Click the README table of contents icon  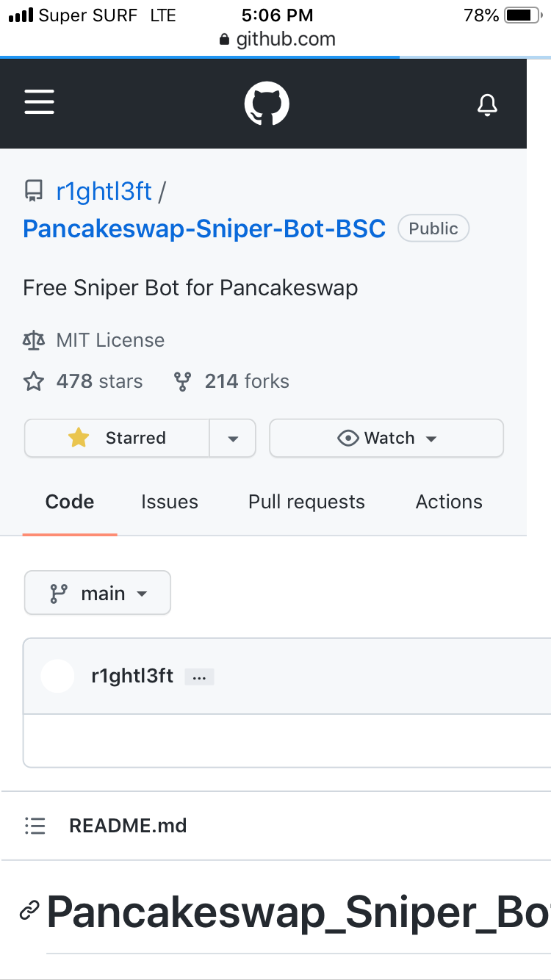click(35, 826)
